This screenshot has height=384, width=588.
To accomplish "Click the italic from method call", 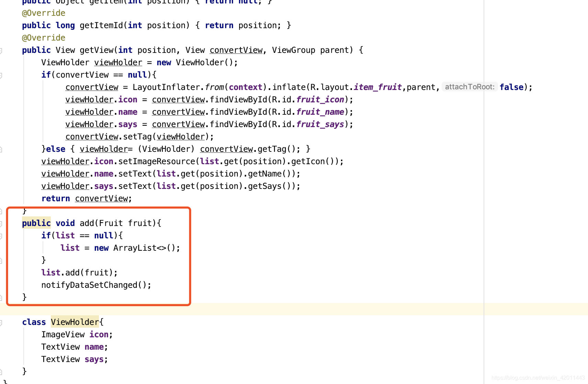I will tap(215, 87).
